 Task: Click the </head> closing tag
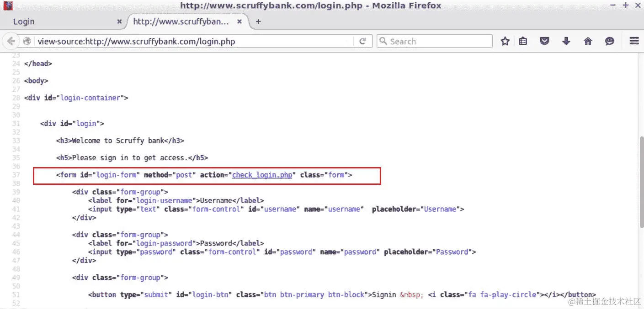(38, 63)
